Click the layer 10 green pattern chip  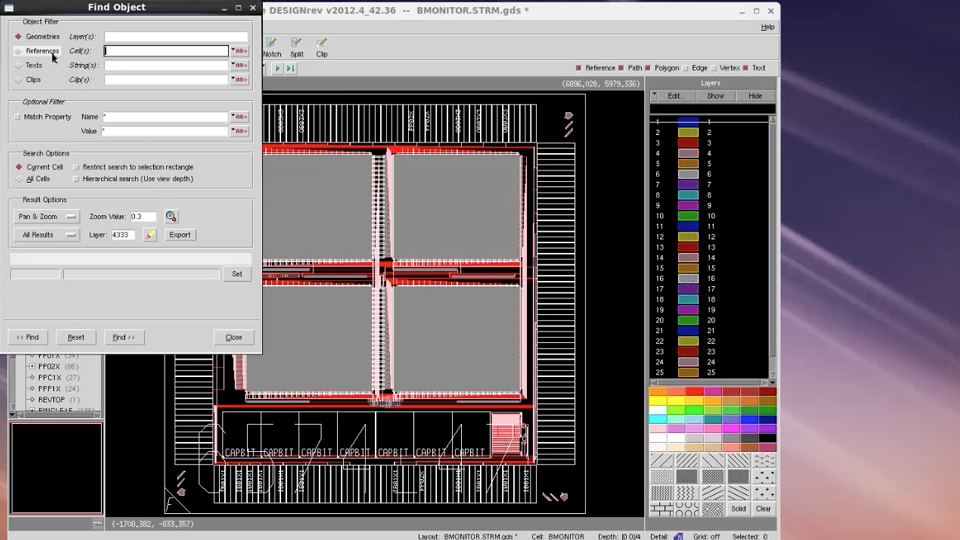point(688,216)
